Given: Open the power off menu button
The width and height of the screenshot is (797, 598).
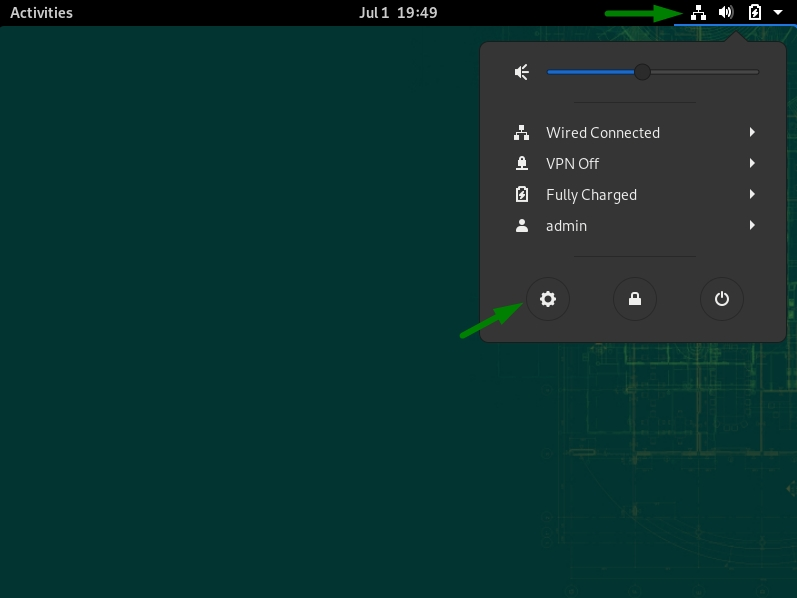Looking at the screenshot, I should click(x=722, y=299).
